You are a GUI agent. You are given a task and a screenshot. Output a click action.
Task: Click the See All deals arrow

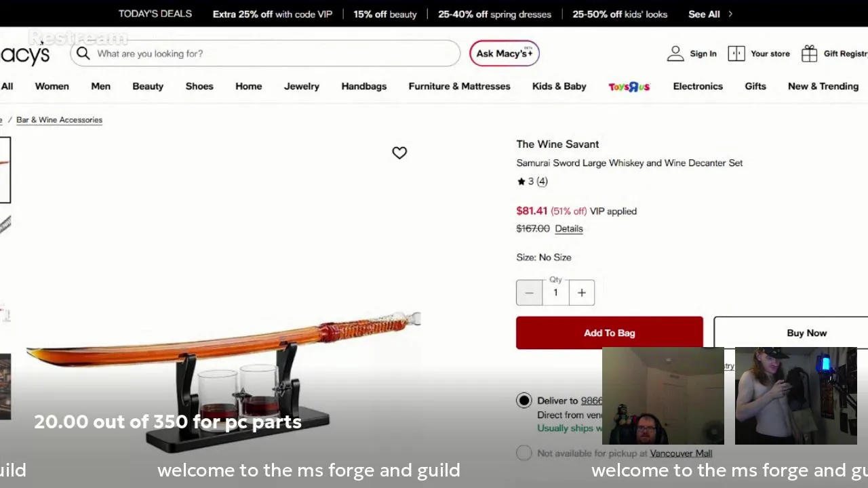[x=730, y=14]
